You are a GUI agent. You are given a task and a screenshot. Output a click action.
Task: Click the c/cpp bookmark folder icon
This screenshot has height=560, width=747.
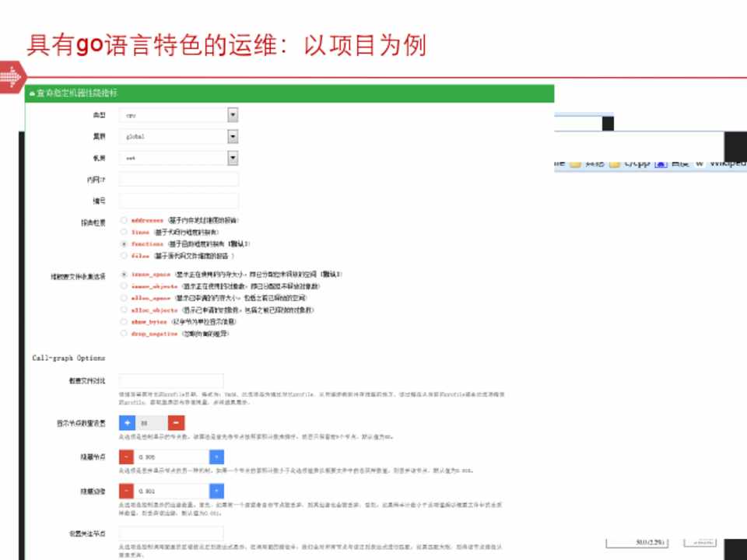[615, 164]
